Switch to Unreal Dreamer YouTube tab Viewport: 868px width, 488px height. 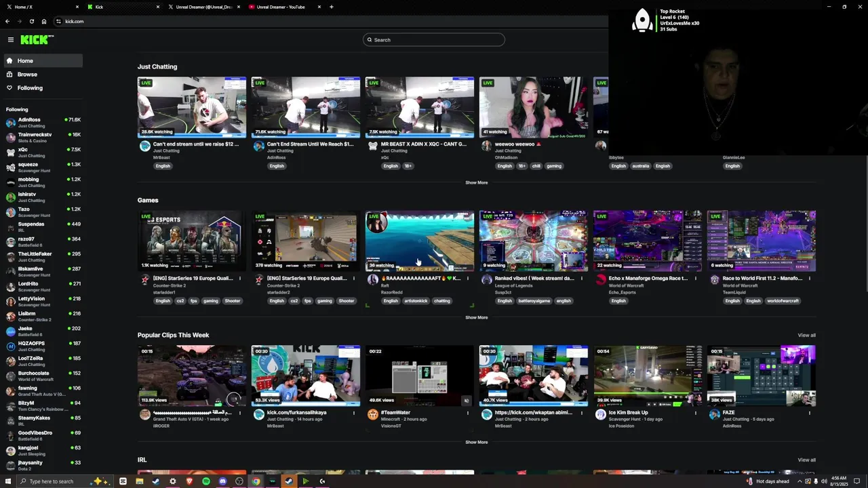pos(283,7)
